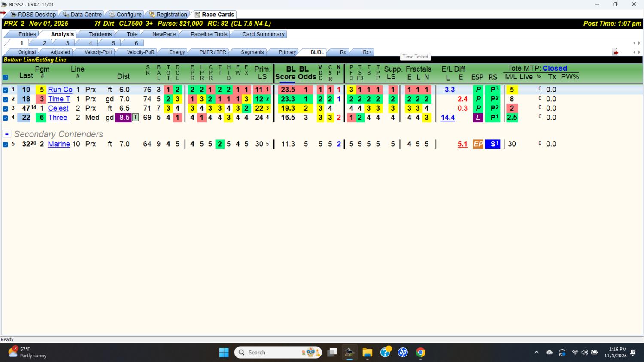644x362 pixels.
Task: Click the battery tray icon
Action: [x=595, y=353]
